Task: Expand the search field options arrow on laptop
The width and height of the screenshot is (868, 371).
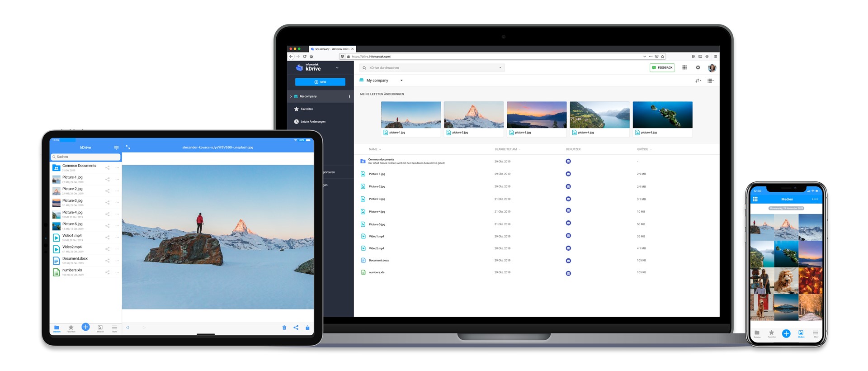Action: (500, 68)
